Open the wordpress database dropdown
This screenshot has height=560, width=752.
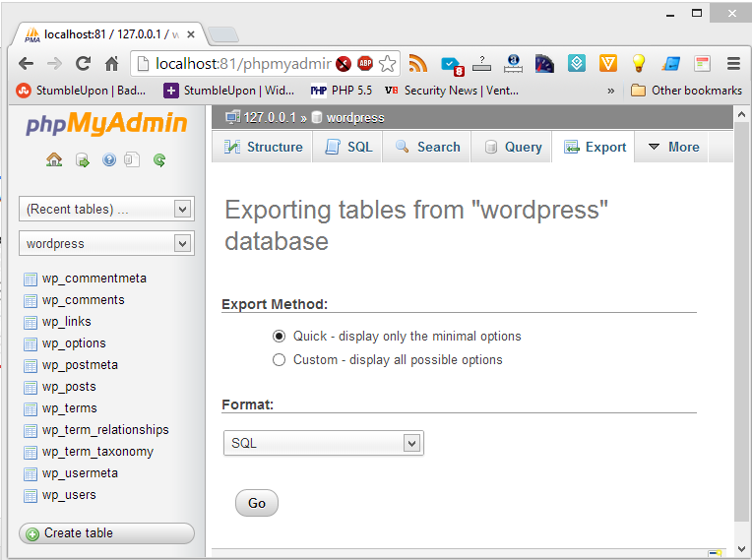(106, 243)
